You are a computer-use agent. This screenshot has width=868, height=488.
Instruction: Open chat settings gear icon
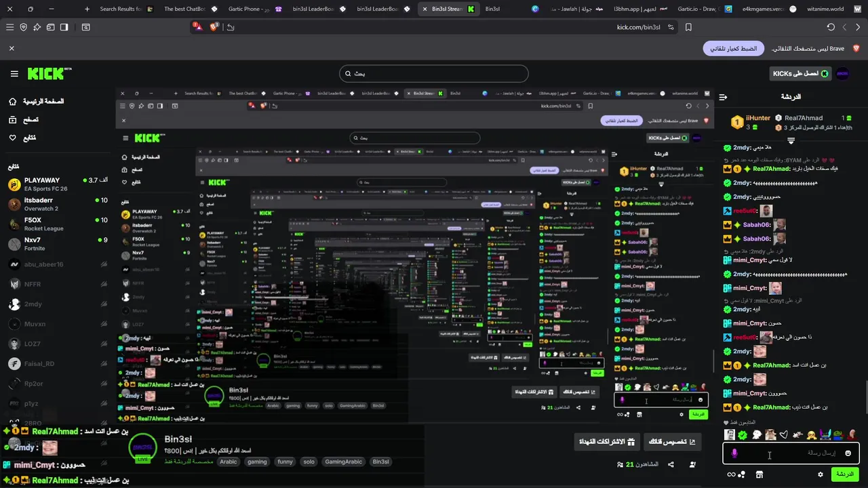tap(821, 474)
